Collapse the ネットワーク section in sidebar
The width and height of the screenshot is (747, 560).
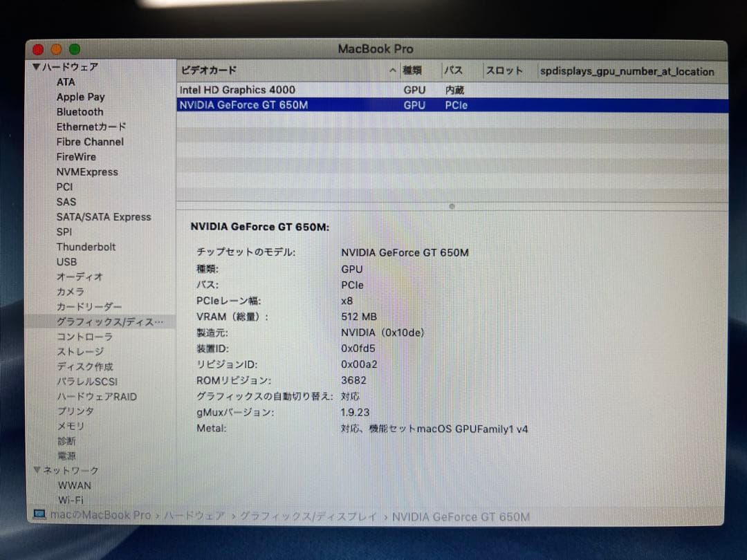click(36, 470)
